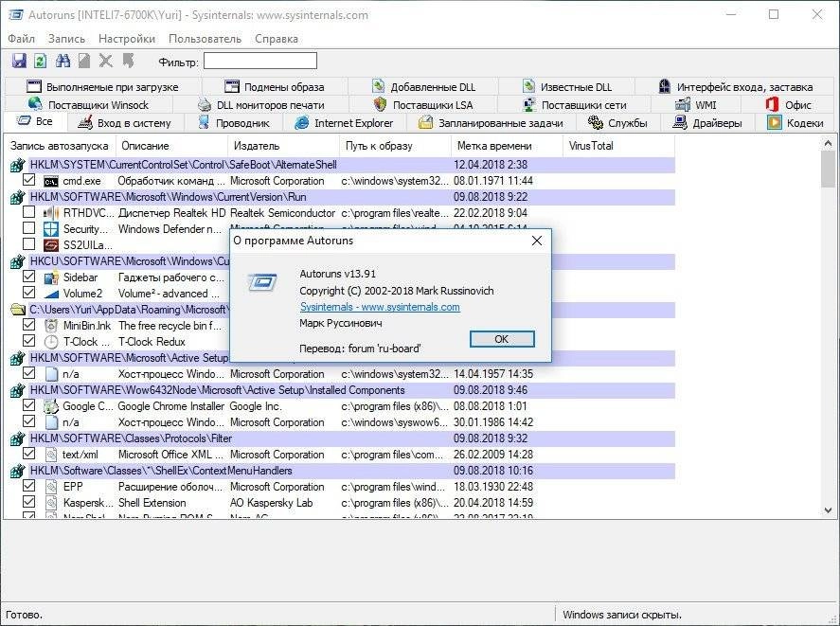Click the MiniBin.lnk recycle bin icon
This screenshot has width=840, height=626.
(51, 326)
